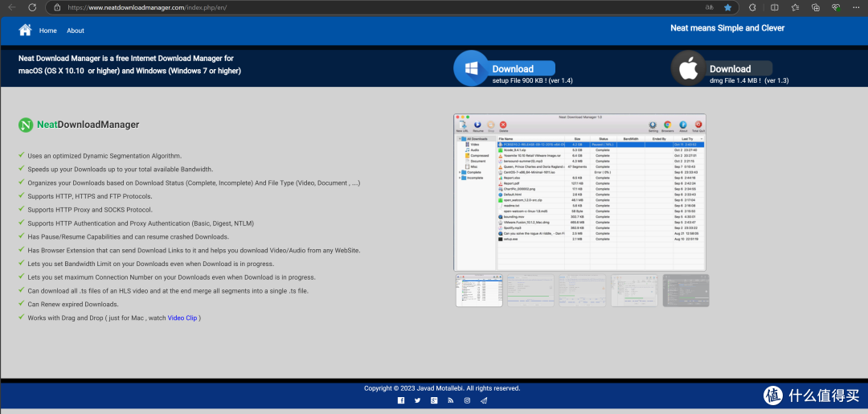The height and width of the screenshot is (414, 868).
Task: Click the Browsers Chrome icon in screenshot
Action: 668,125
